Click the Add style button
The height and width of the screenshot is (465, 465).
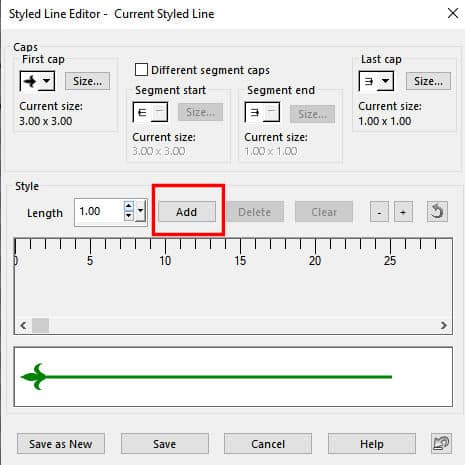pyautogui.click(x=187, y=212)
